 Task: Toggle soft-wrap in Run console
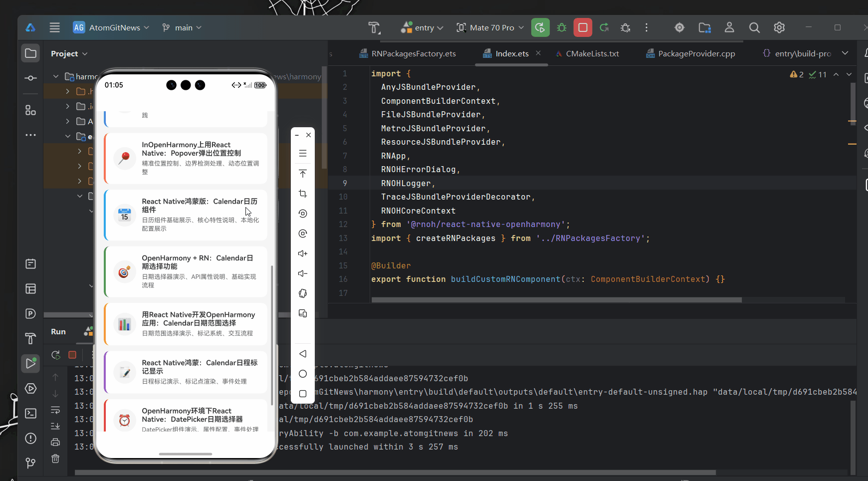coord(55,410)
